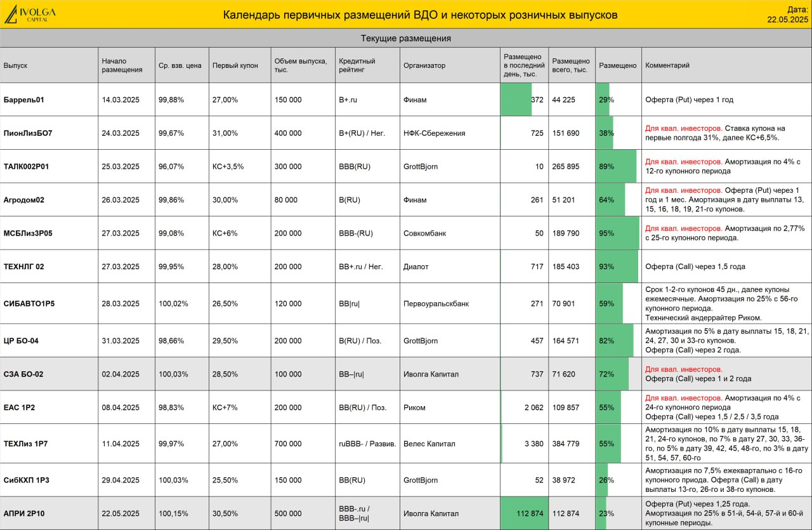
Task: Click the comment 'Оферта (Call) через 1,5 года'
Action: [x=695, y=267]
